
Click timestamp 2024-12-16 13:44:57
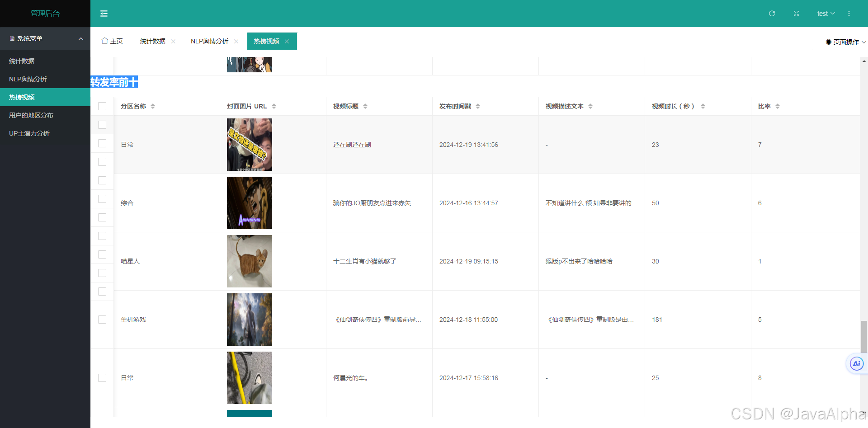pyautogui.click(x=469, y=203)
